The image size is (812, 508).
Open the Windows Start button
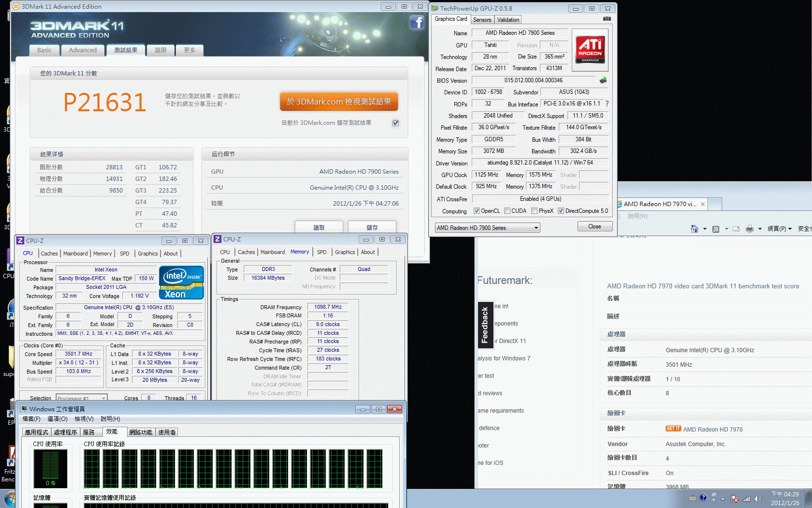[9, 499]
